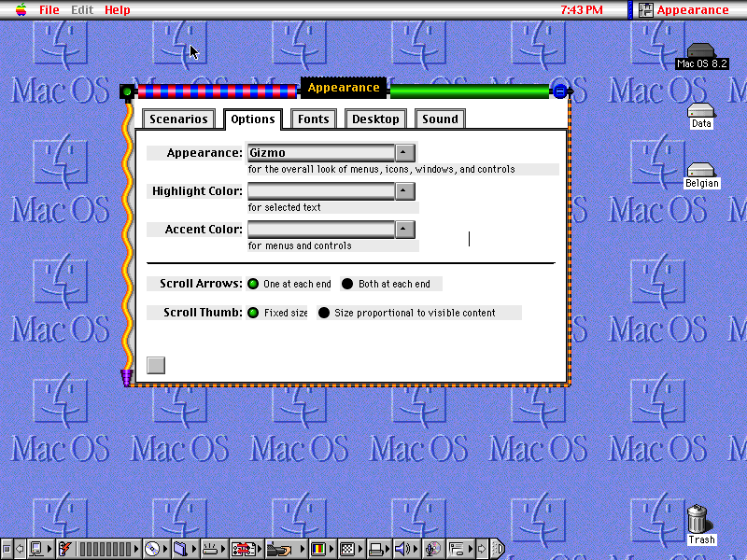Click the 'Appearance:' field label
Viewport: 747px width, 560px height.
(x=204, y=153)
